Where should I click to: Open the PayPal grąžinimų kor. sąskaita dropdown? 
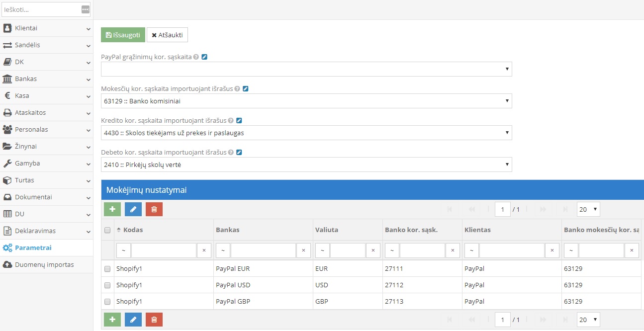(306, 69)
